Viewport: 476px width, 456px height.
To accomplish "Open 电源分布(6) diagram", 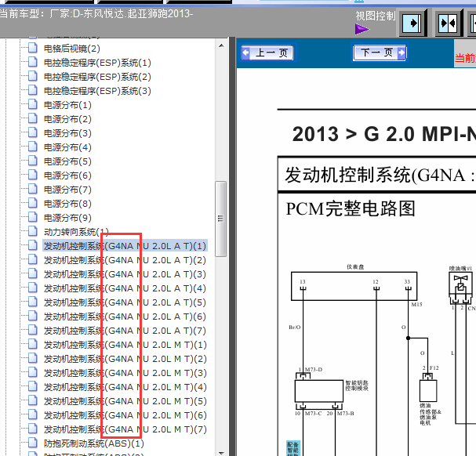I will click(x=67, y=176).
